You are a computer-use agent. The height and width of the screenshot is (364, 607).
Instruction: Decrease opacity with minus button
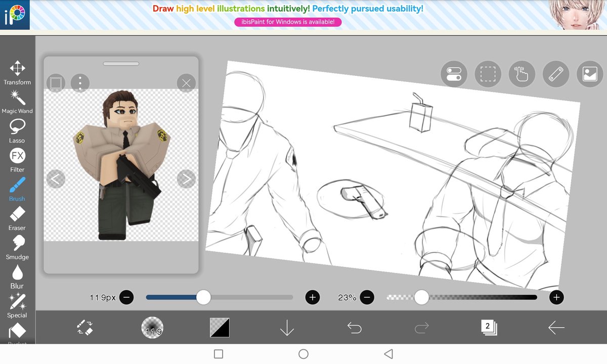click(x=367, y=297)
